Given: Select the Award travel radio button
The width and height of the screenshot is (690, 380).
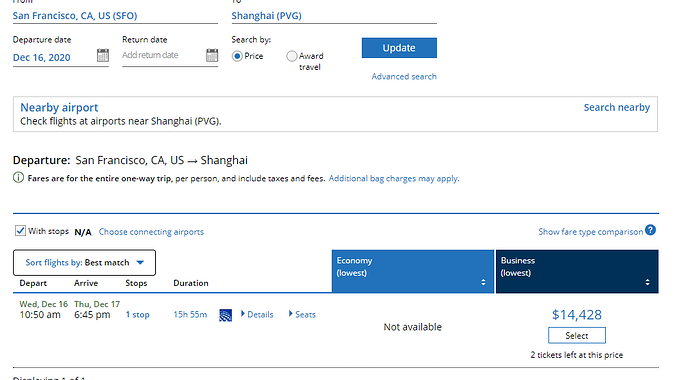Looking at the screenshot, I should (291, 56).
